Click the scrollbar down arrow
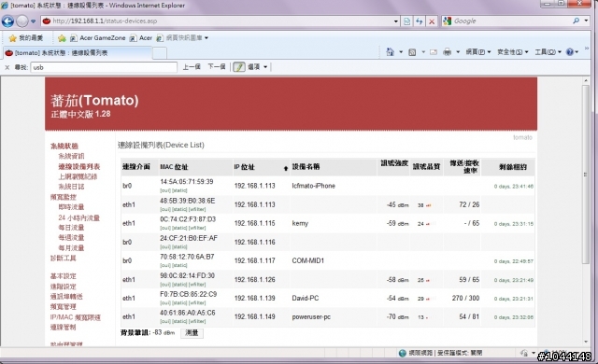This screenshot has height=364, width=598. click(x=586, y=342)
